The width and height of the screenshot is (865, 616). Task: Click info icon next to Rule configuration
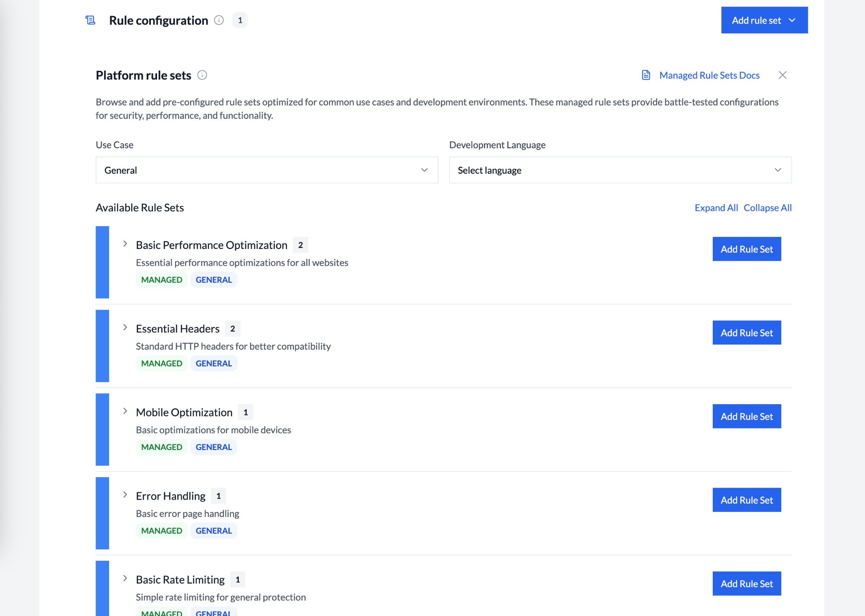point(219,20)
